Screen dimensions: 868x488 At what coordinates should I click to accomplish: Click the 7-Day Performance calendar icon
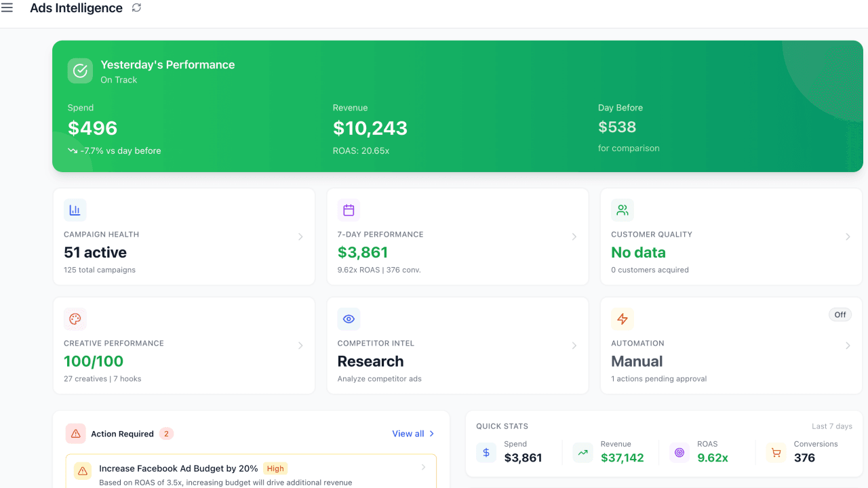pyautogui.click(x=349, y=210)
